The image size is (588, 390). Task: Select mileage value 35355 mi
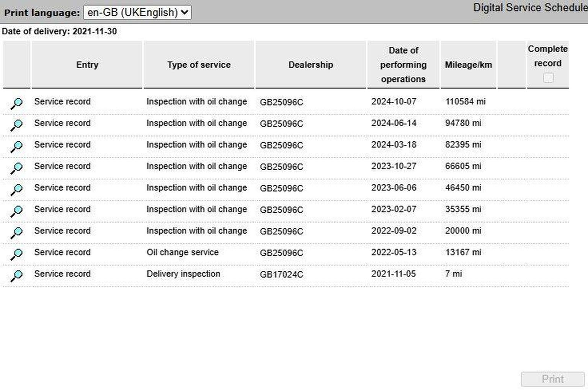pyautogui.click(x=463, y=209)
